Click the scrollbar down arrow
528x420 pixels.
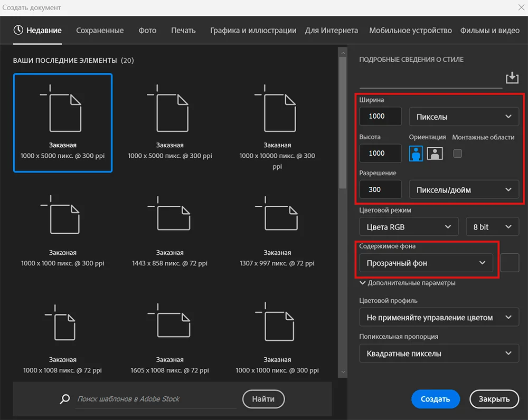point(343,372)
